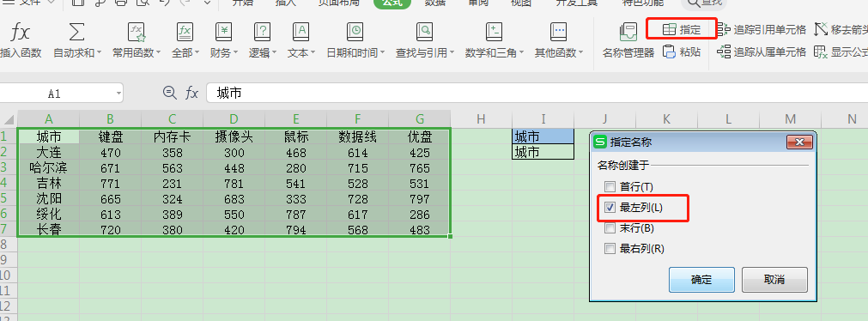Select the 长春 cell
Viewport: 868px width, 321px height.
click(49, 229)
